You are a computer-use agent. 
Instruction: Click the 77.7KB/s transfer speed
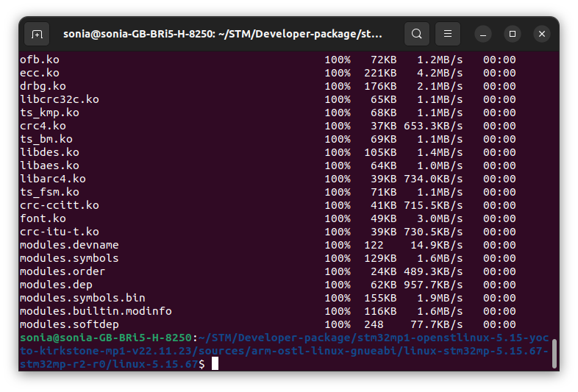[x=437, y=324]
